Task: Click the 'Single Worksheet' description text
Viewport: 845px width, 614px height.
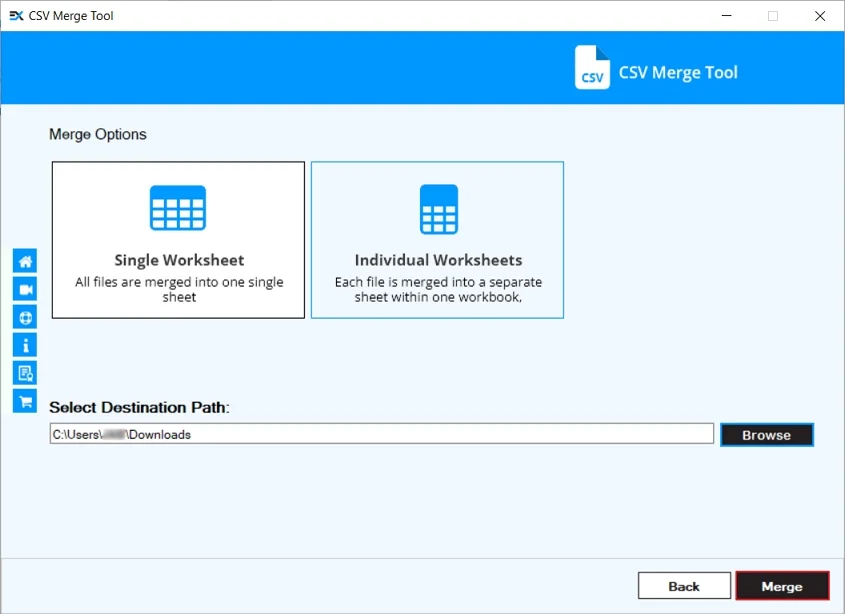Action: (x=177, y=288)
